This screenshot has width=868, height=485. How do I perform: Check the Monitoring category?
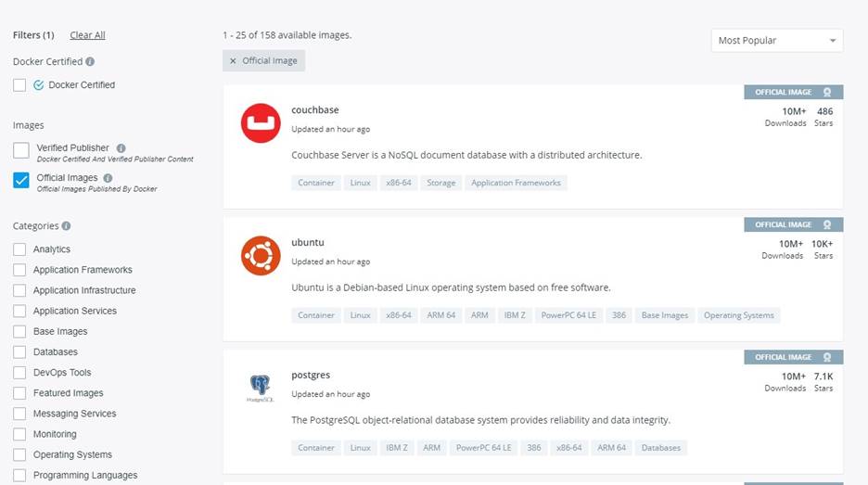click(x=19, y=434)
